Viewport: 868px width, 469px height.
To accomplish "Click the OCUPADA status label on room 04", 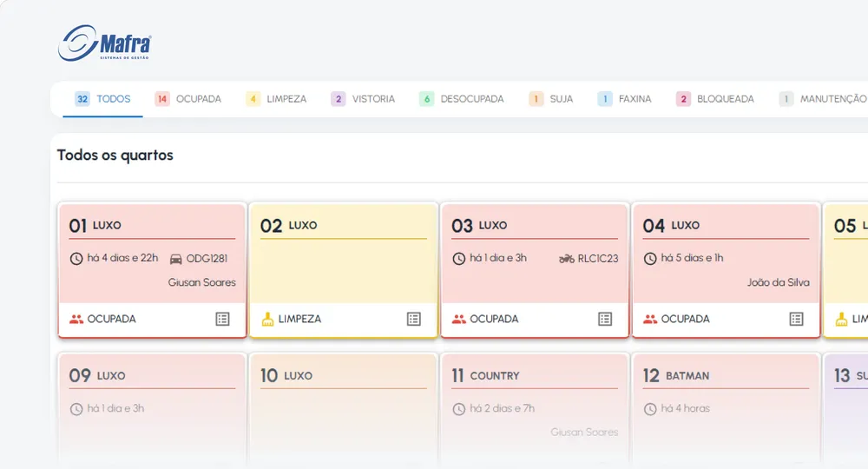I will 686,319.
